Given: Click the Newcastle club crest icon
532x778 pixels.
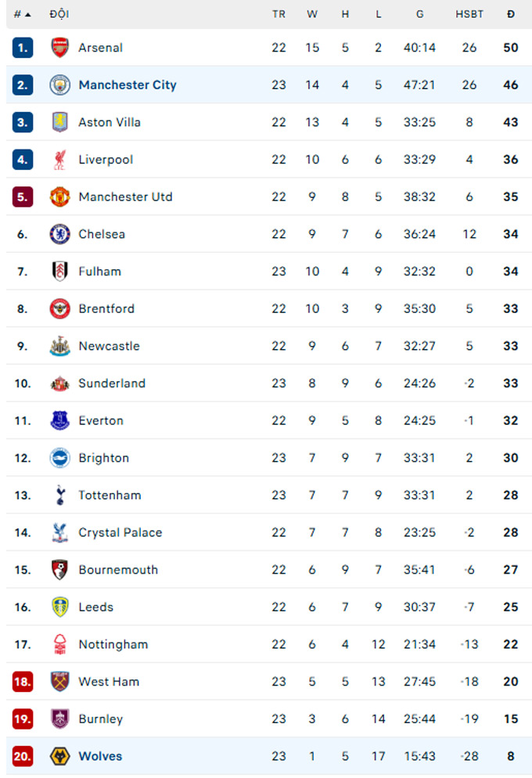Looking at the screenshot, I should click(60, 346).
